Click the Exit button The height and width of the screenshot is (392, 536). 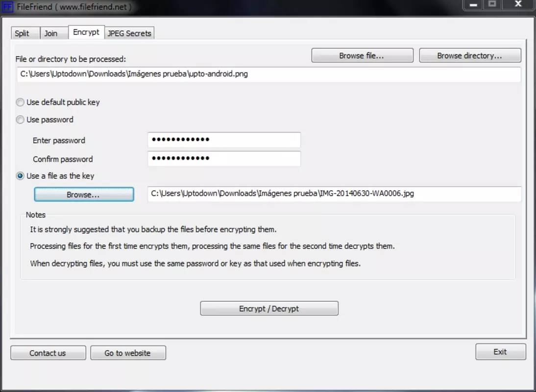point(500,352)
